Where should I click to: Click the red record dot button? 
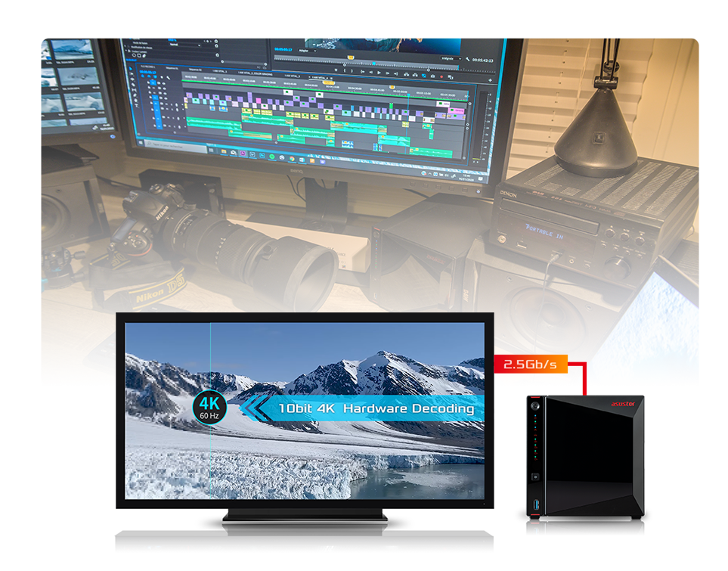click(441, 76)
